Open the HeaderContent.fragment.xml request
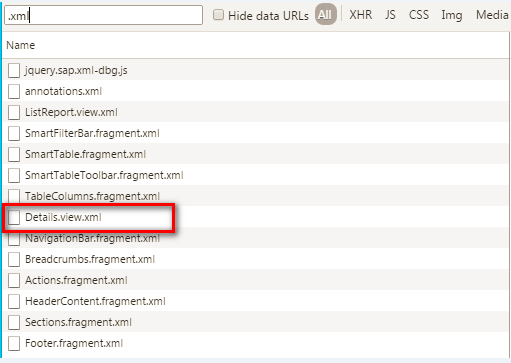 tap(95, 301)
